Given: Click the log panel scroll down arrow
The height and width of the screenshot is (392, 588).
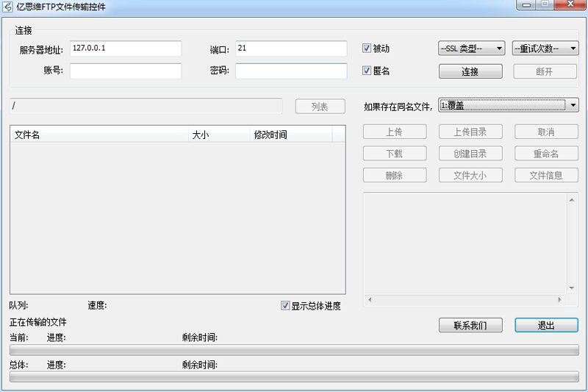Looking at the screenshot, I should coord(572,288).
